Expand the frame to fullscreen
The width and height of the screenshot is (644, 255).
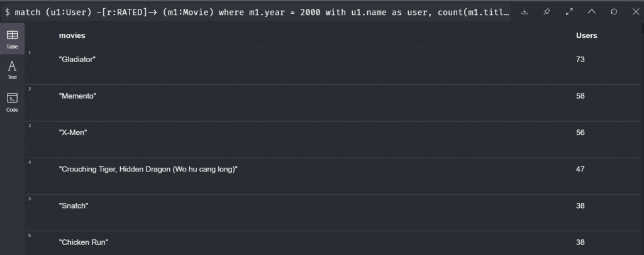[x=569, y=11]
